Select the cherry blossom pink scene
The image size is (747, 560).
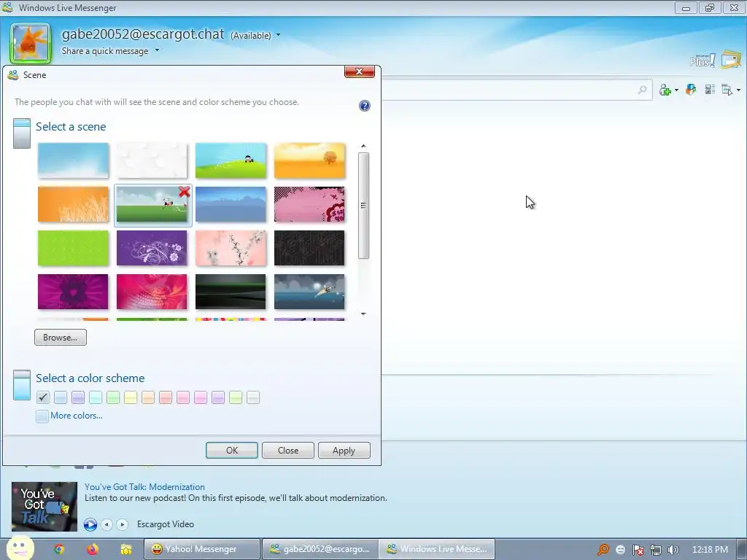pos(231,248)
